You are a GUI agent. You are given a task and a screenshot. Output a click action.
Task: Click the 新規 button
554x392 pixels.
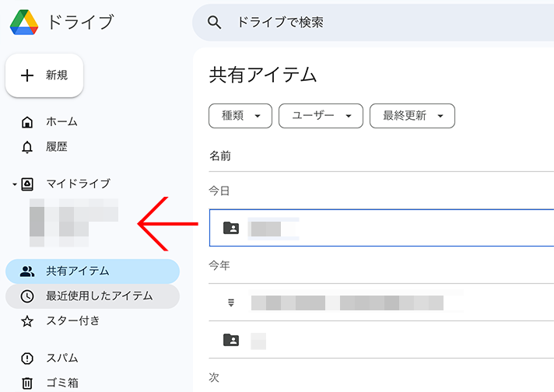44,75
